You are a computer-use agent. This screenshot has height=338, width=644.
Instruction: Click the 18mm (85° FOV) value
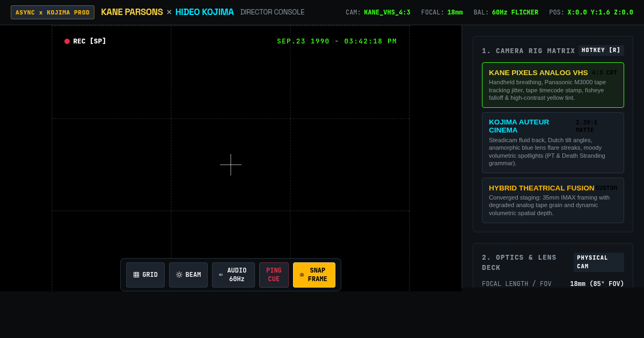pyautogui.click(x=597, y=284)
